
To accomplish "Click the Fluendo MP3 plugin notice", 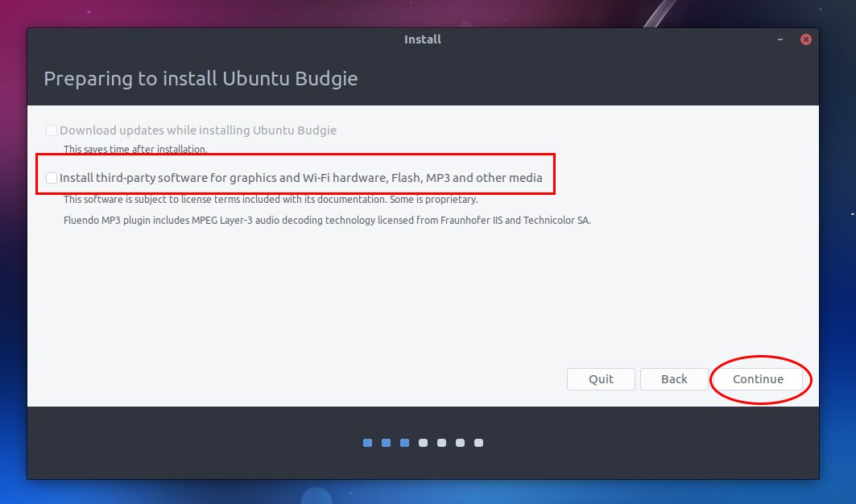I will click(x=327, y=220).
